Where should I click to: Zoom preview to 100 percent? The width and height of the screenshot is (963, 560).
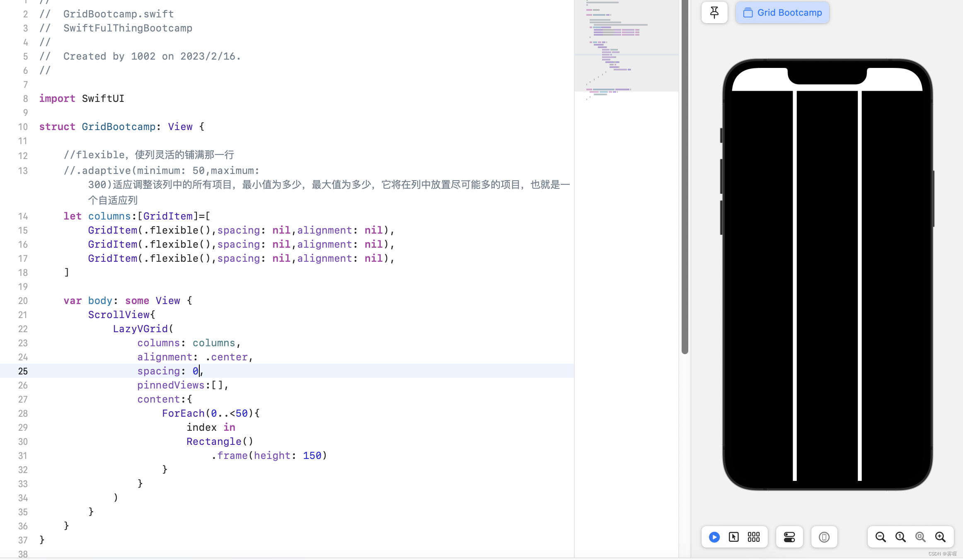(x=900, y=537)
